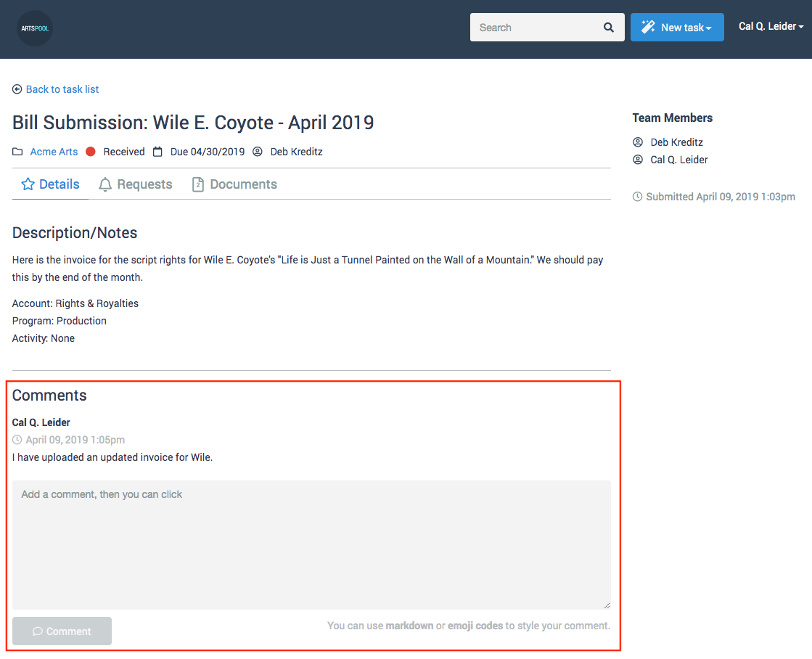This screenshot has height=659, width=812.
Task: Click the Due 04/30/2019 text
Action: point(207,152)
